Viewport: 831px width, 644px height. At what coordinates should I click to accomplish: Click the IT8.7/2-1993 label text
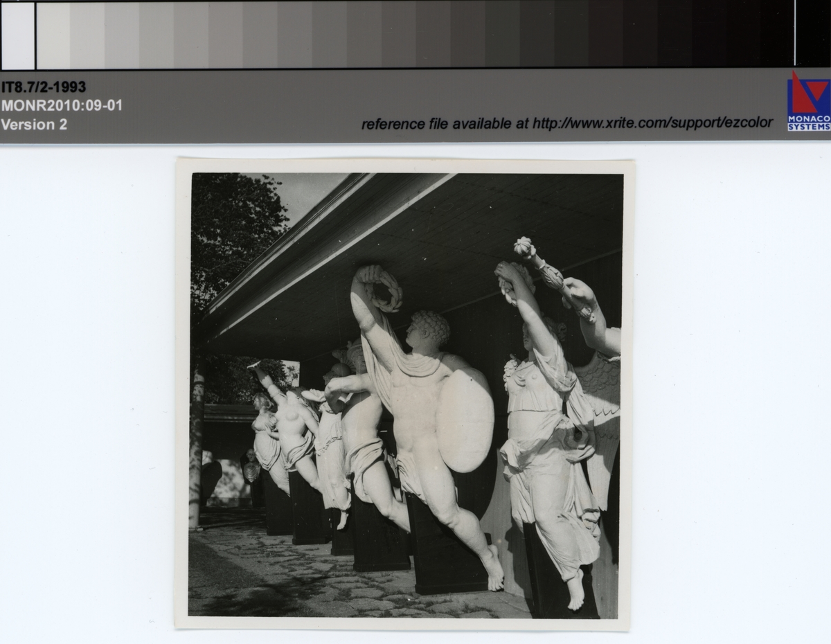[x=44, y=87]
